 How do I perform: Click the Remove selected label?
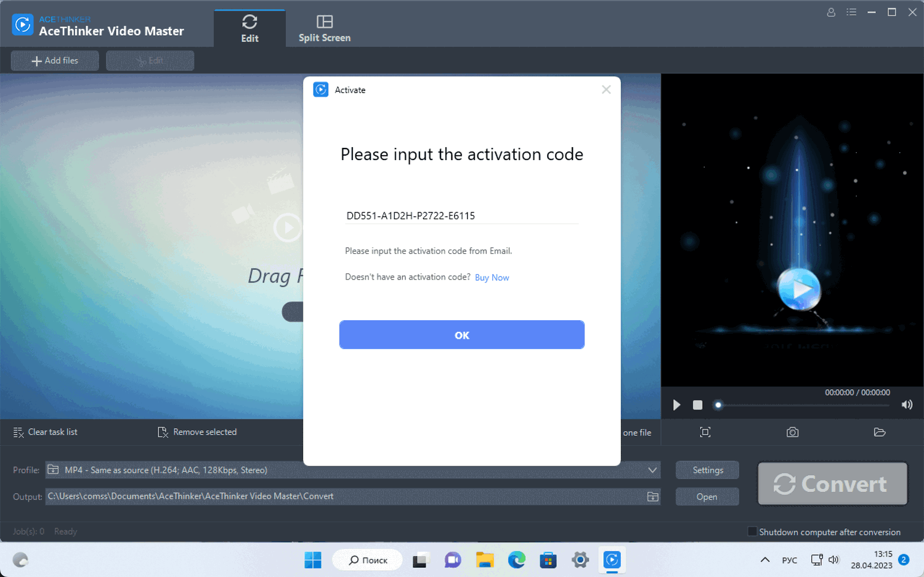[205, 432]
